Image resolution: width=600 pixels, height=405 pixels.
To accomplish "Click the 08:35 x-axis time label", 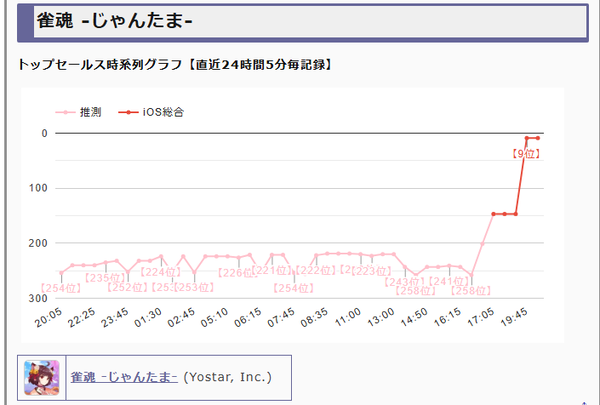I will pos(315,318).
